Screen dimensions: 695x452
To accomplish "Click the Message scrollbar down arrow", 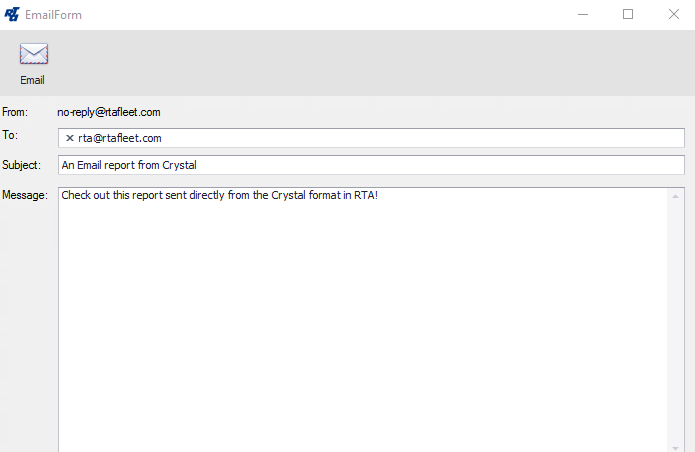I will tap(676, 444).
